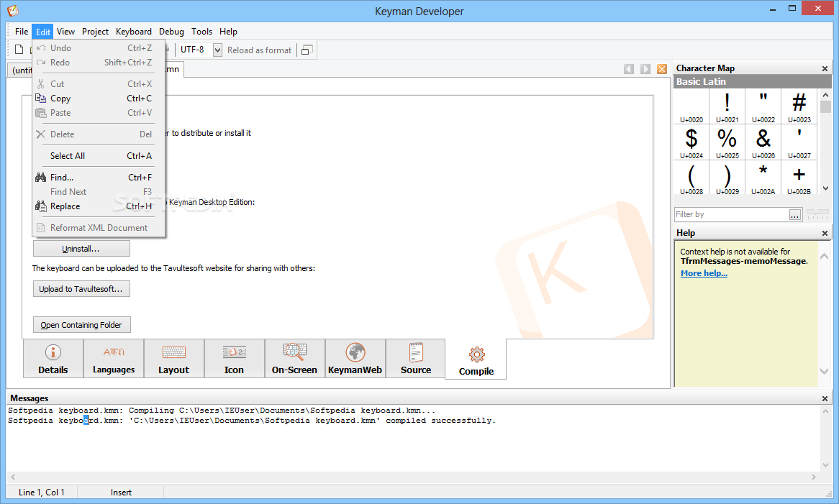
Task: Click Open Containing Folder button
Action: tap(82, 325)
